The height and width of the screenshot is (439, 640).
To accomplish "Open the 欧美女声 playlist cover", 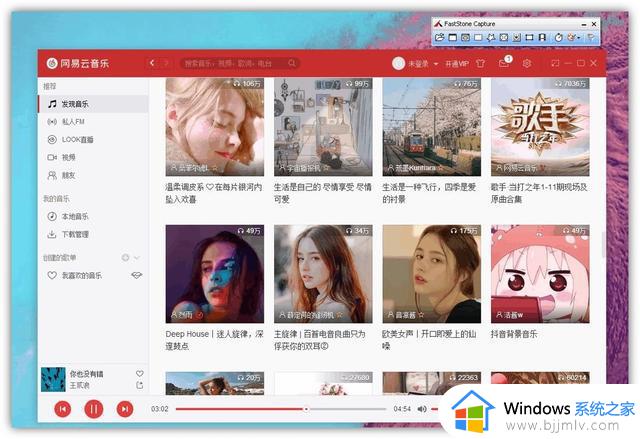I will click(x=432, y=274).
